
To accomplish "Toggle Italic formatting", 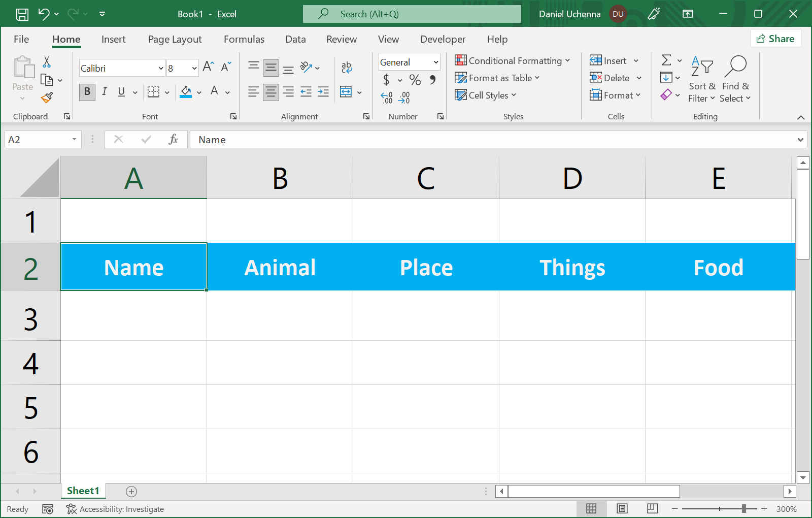I will (104, 92).
